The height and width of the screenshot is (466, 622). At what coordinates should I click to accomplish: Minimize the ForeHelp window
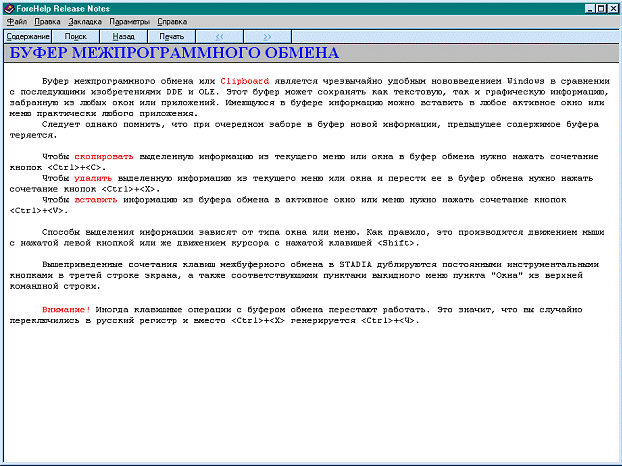[590, 8]
